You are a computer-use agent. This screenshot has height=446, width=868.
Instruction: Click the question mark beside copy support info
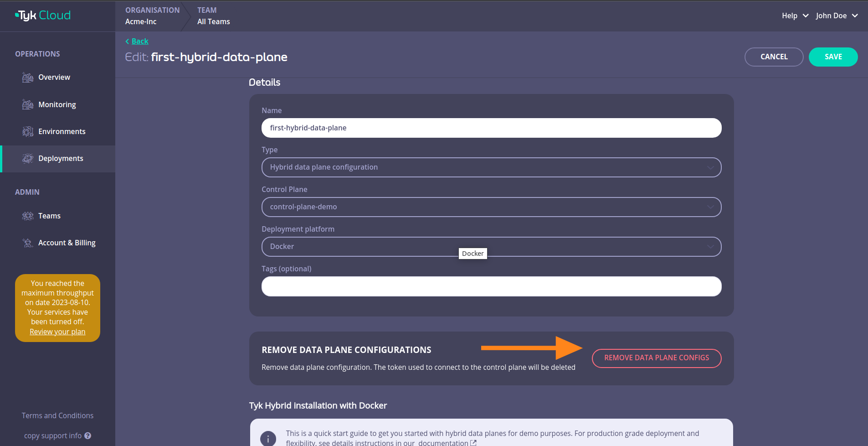click(x=88, y=436)
